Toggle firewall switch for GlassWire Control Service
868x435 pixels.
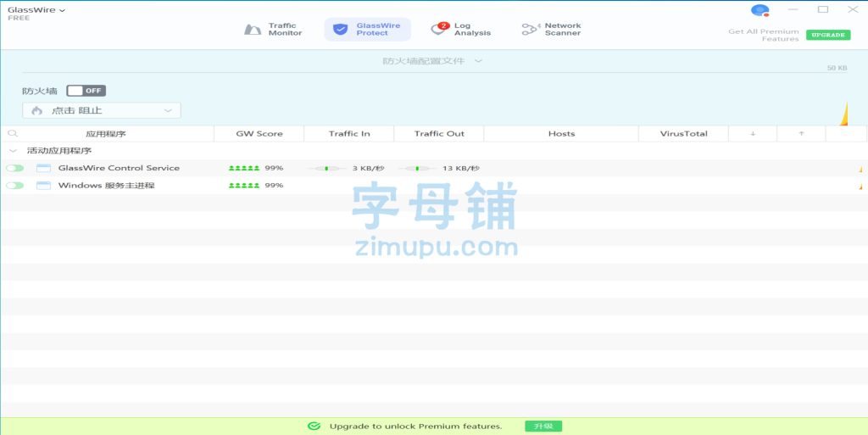pos(15,168)
